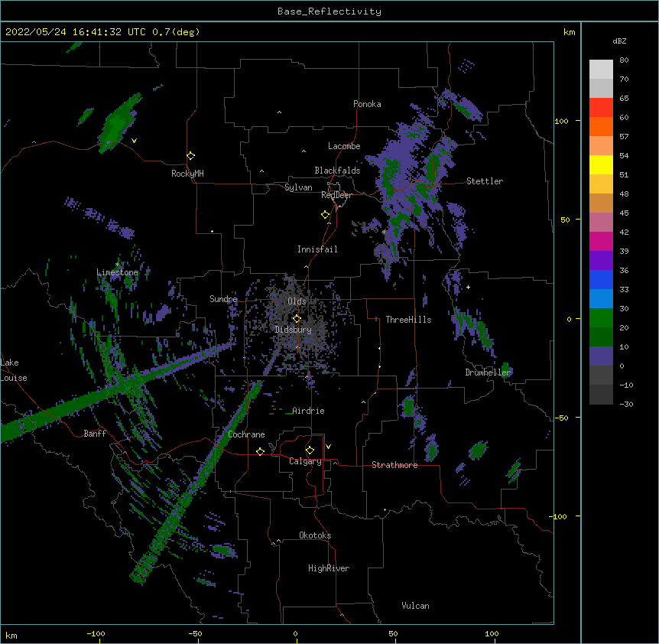Click the Base_Reflectivity title text
The image size is (659, 644).
tap(329, 11)
